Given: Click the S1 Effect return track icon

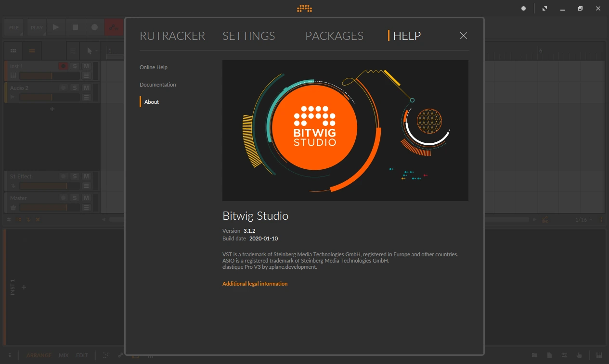Looking at the screenshot, I should [13, 186].
